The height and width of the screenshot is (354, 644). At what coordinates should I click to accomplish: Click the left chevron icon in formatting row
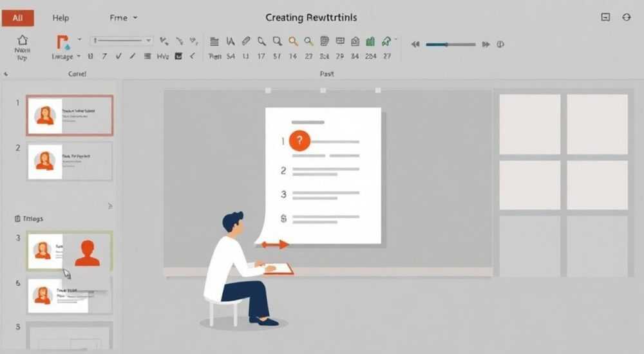192,56
